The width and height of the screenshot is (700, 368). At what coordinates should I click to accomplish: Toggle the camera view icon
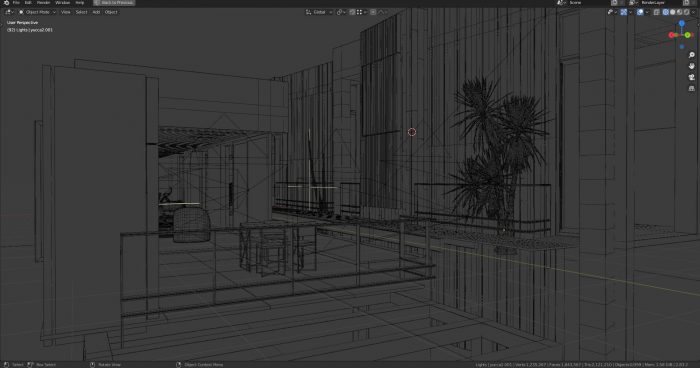pyautogui.click(x=692, y=77)
